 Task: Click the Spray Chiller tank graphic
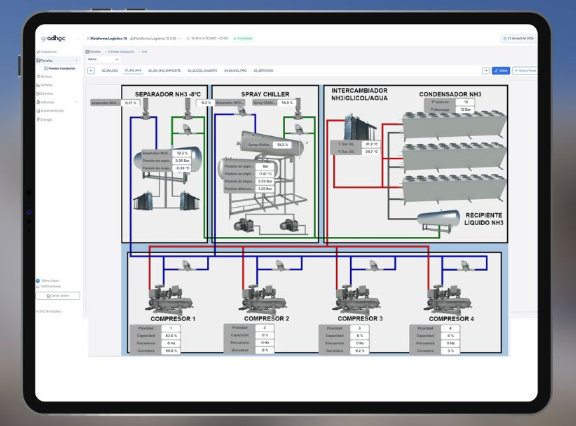tap(272, 144)
